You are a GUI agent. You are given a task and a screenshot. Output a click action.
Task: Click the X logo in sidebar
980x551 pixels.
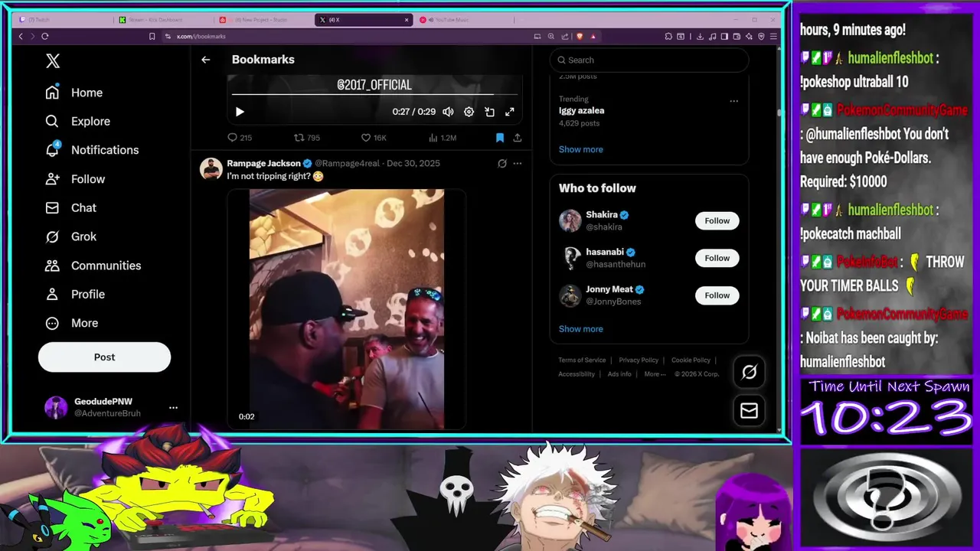tap(53, 61)
